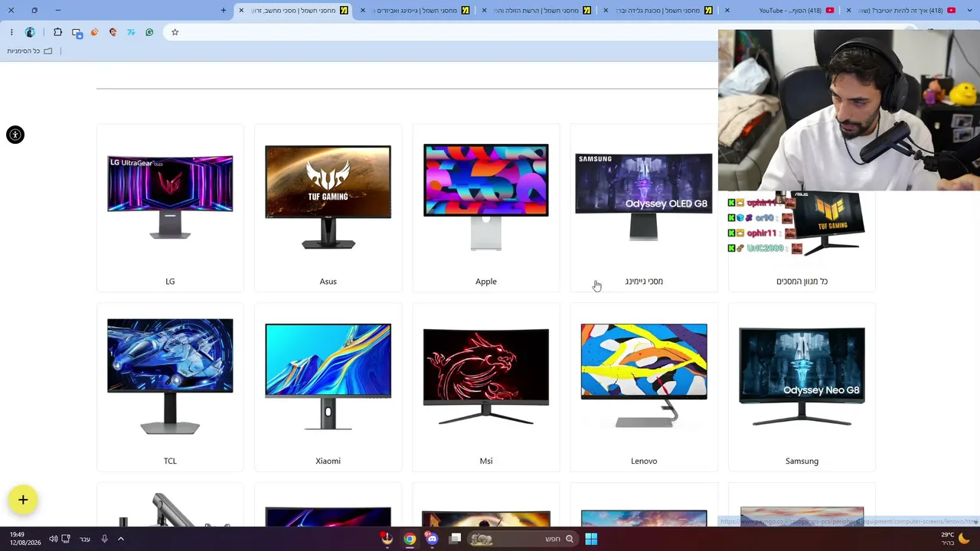Open the Chrome profile avatar
The width and height of the screenshot is (980, 551).
tap(30, 32)
